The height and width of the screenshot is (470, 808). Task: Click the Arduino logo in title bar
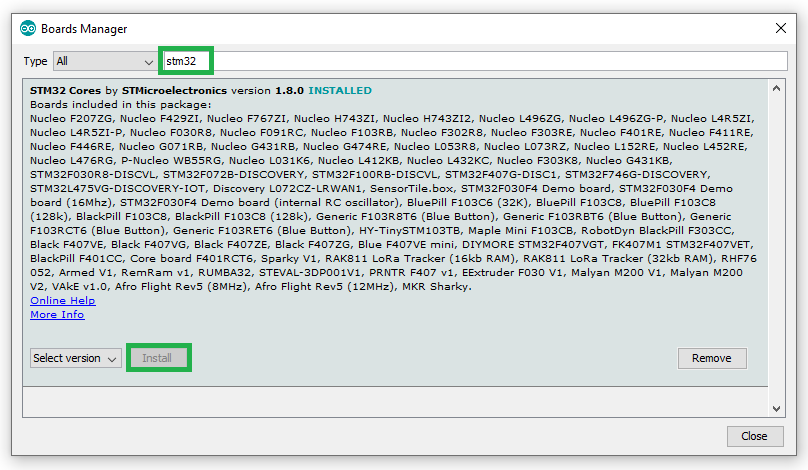pos(28,28)
